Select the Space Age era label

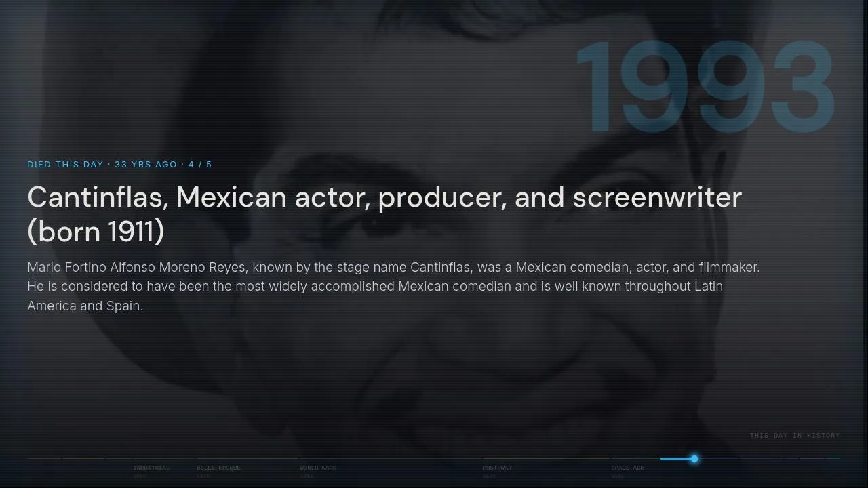[627, 468]
